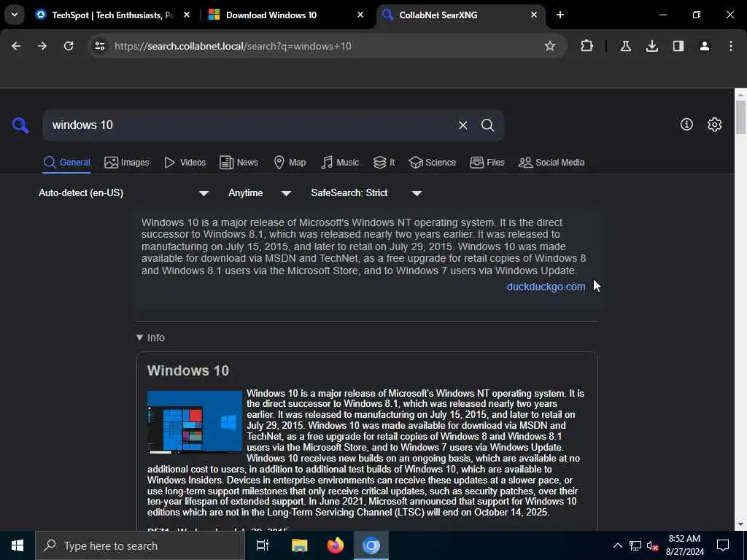The height and width of the screenshot is (560, 747).
Task: Open the Extensions puzzle icon
Action: pyautogui.click(x=587, y=46)
